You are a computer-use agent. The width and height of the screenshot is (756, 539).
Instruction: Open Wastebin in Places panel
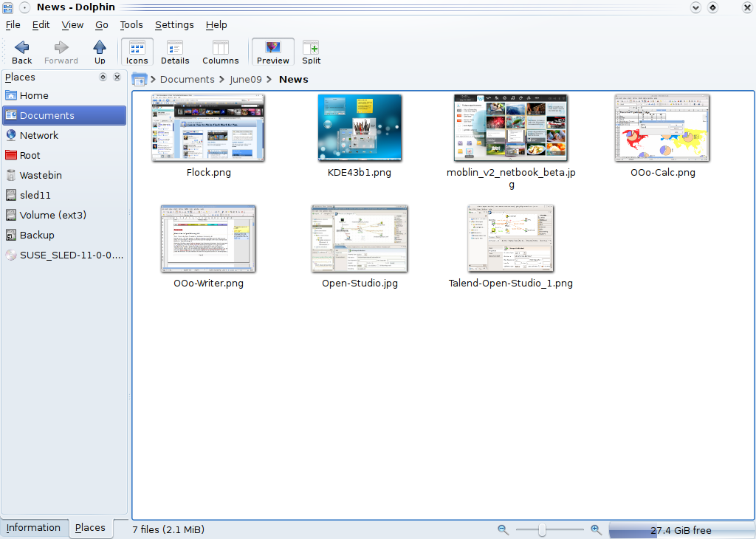click(41, 176)
